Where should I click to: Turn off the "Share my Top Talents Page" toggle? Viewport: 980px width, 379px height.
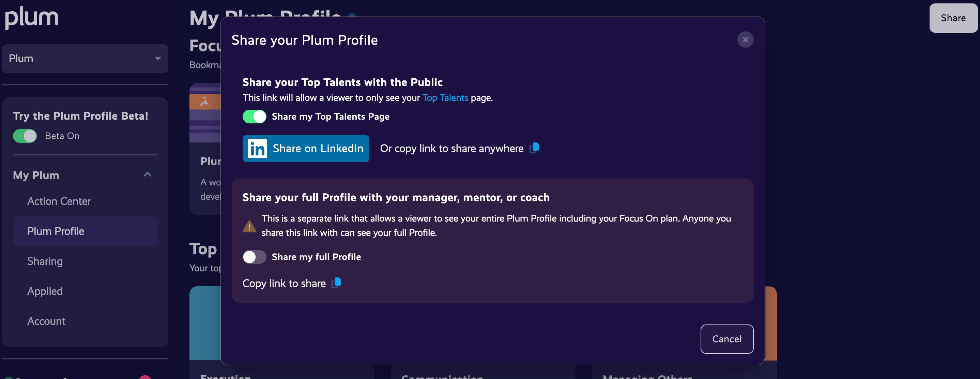pos(254,117)
